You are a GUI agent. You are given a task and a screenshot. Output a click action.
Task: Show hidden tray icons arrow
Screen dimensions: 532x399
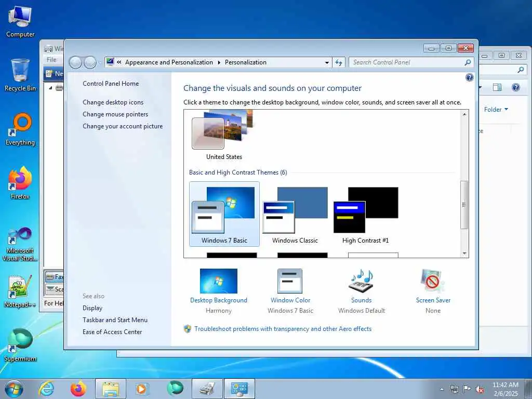tap(442, 389)
